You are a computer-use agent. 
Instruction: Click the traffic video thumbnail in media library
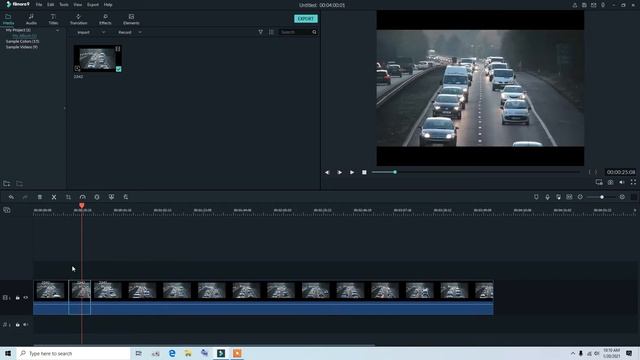[98, 59]
